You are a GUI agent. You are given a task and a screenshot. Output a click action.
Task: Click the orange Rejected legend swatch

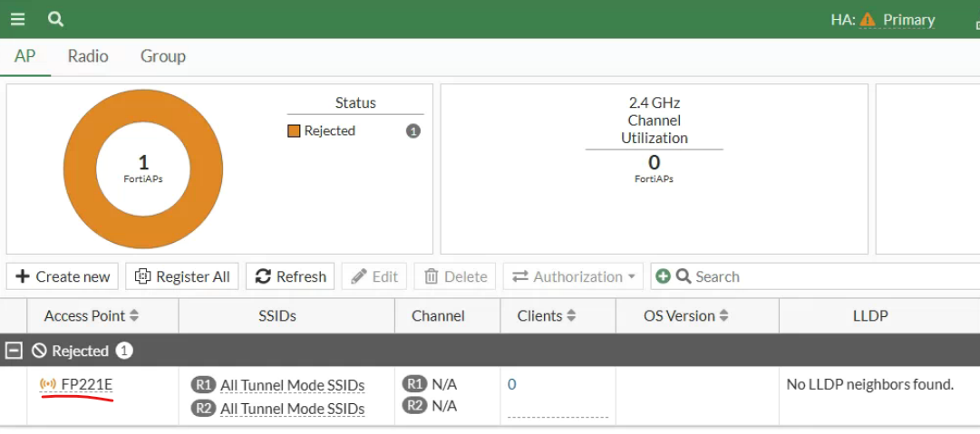click(294, 131)
